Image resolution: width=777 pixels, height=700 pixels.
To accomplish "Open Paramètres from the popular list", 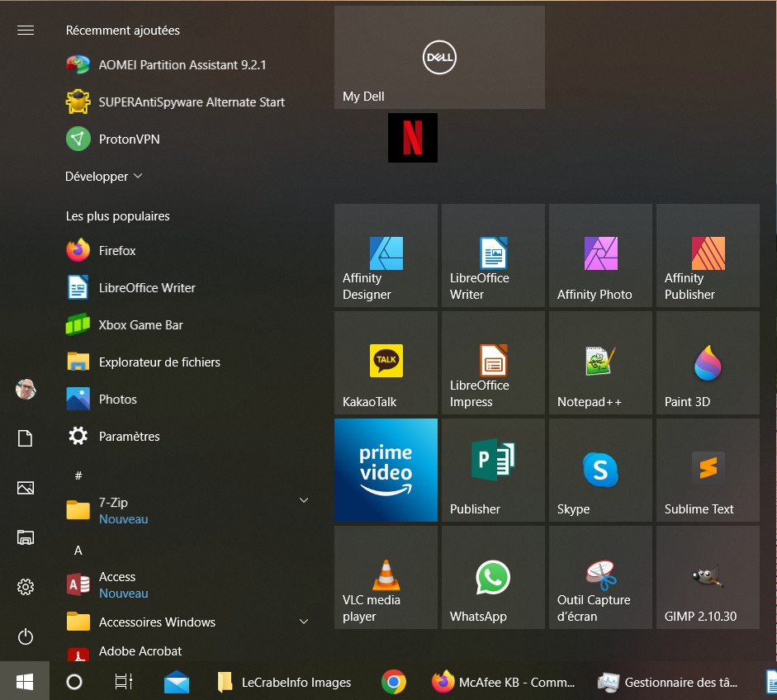I will 188,437.
